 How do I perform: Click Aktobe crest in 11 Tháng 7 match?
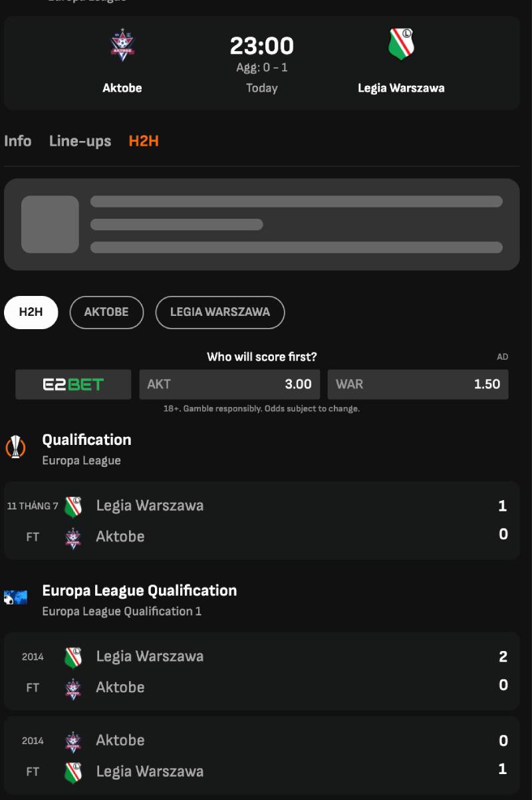(73, 537)
